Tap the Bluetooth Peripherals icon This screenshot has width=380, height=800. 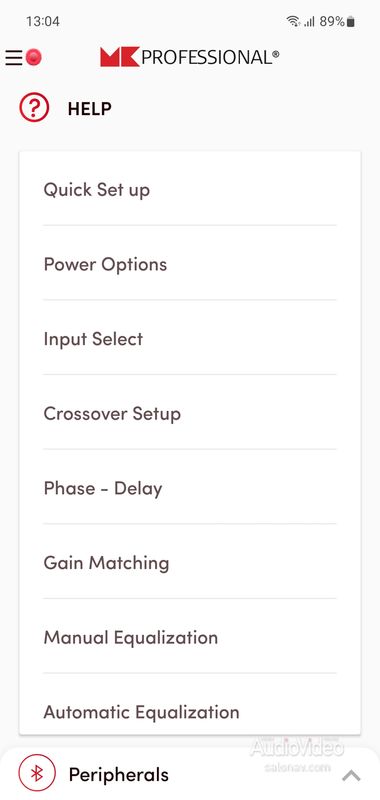pos(36,773)
